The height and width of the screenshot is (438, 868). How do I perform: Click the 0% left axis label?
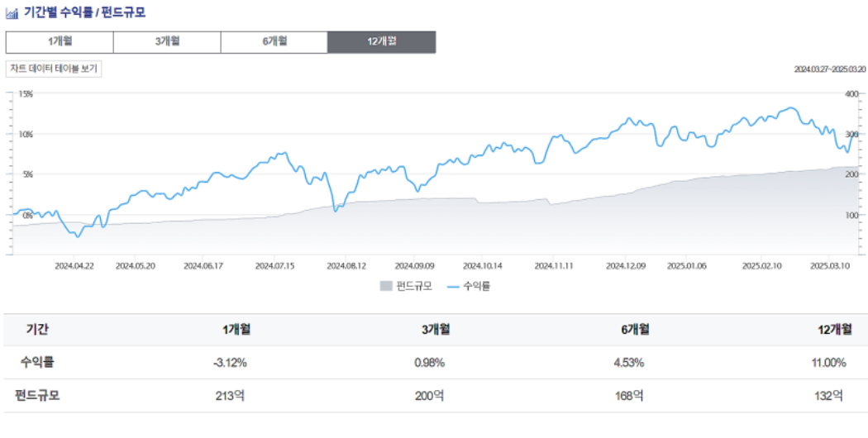(x=27, y=215)
